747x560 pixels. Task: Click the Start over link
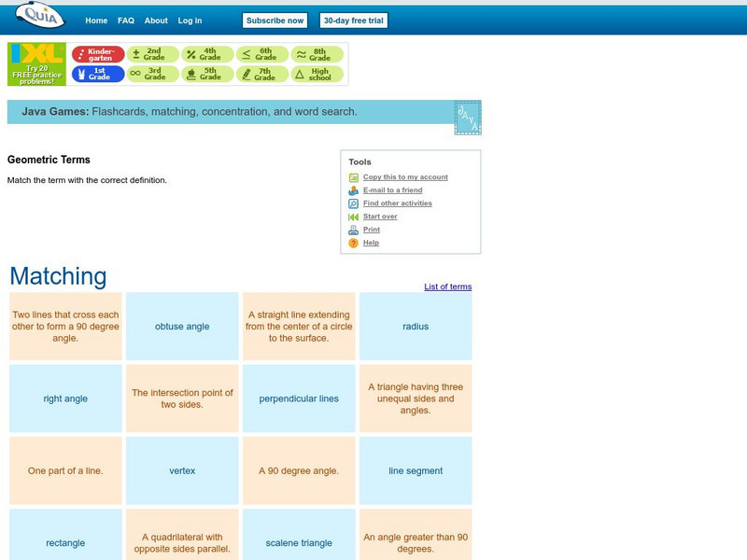tap(380, 217)
